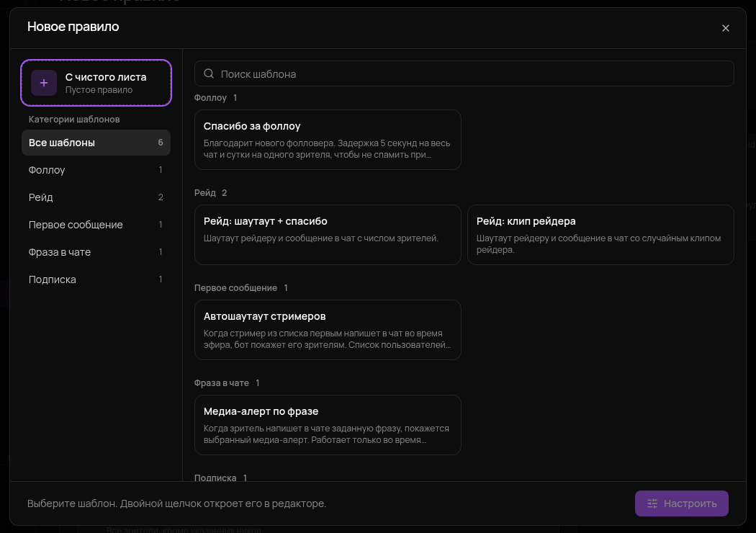Click the Настроить button
The height and width of the screenshot is (533, 756).
[x=681, y=503]
